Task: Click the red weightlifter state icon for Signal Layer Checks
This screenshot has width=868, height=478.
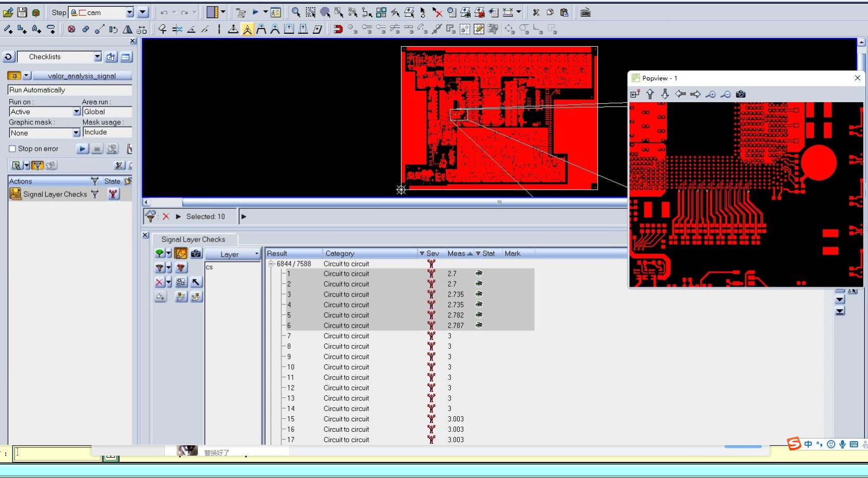Action: coord(113,194)
